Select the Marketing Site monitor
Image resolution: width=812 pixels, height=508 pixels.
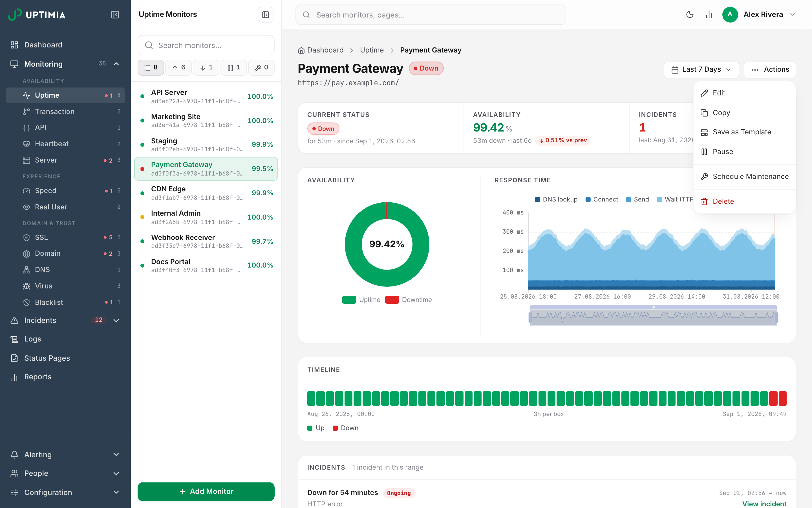click(206, 121)
